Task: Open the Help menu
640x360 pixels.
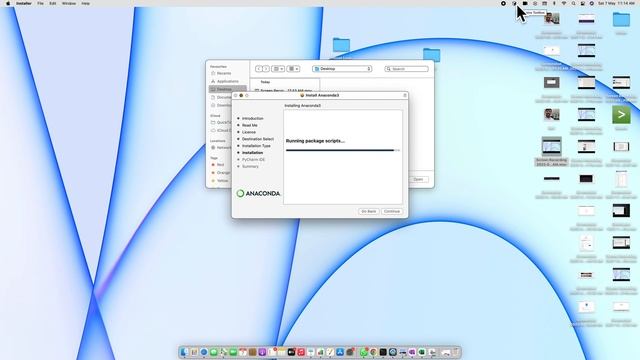Action: (85, 3)
